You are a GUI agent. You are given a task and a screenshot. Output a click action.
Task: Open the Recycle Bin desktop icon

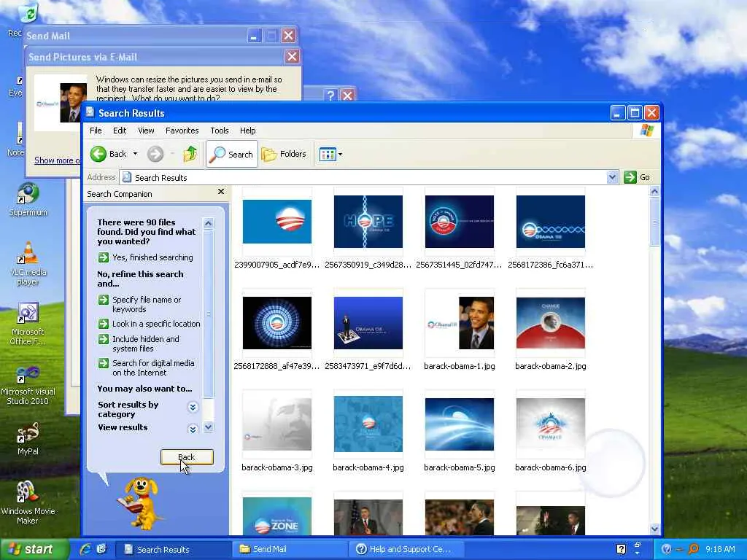28,13
